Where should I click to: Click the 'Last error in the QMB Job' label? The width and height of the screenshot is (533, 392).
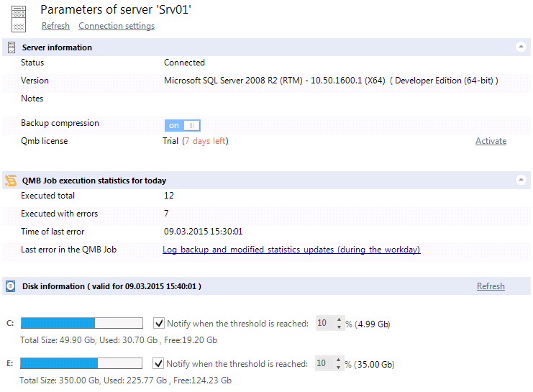(x=68, y=250)
